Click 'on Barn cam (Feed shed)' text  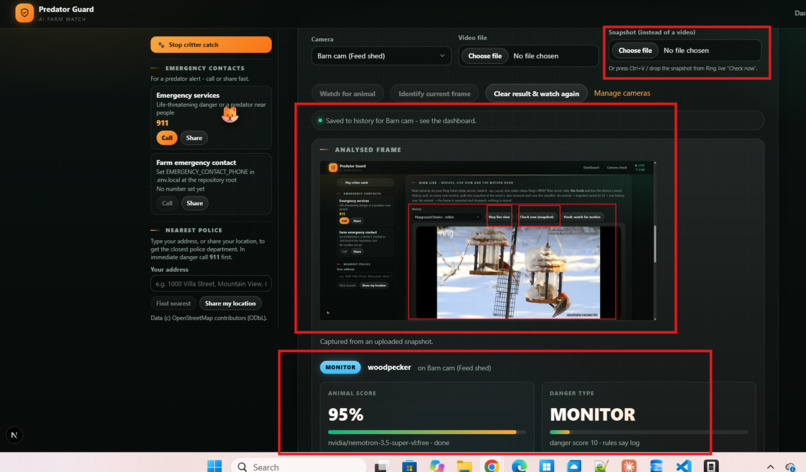[x=454, y=368]
